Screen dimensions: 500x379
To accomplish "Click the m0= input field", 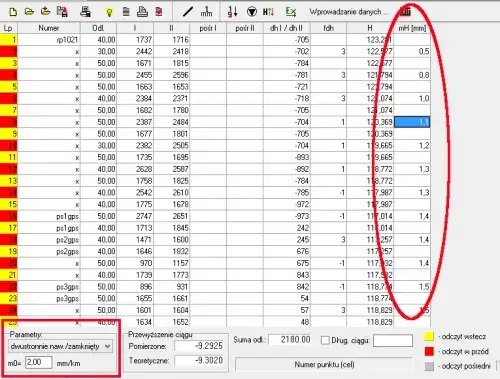I will 39,362.
